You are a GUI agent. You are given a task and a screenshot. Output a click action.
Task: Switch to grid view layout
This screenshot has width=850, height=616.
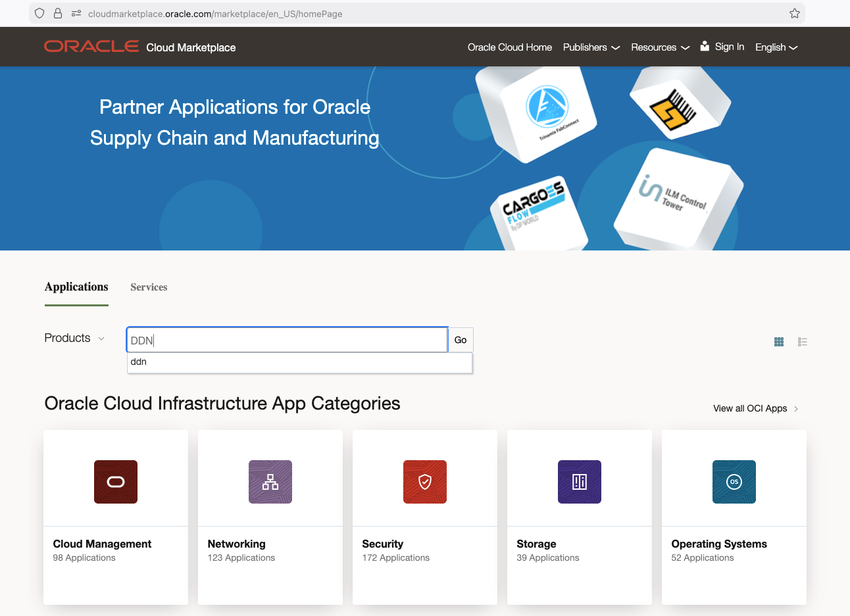point(779,342)
